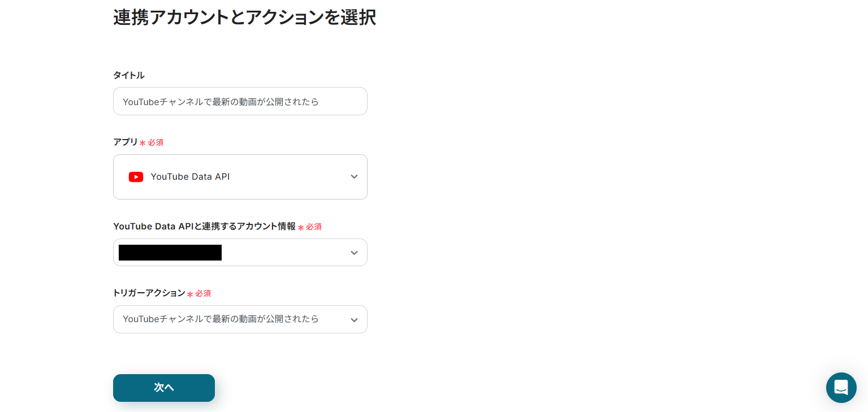Open the アプリ dropdown showing YouTube Data API
This screenshot has width=868, height=412.
point(240,177)
